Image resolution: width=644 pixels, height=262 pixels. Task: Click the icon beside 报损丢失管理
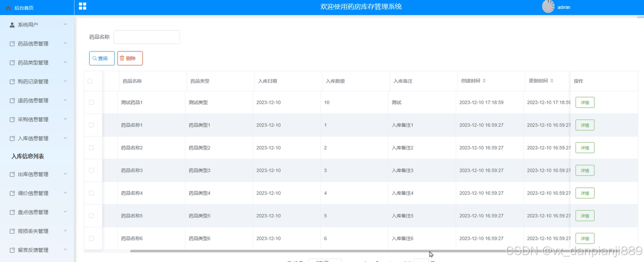point(12,231)
